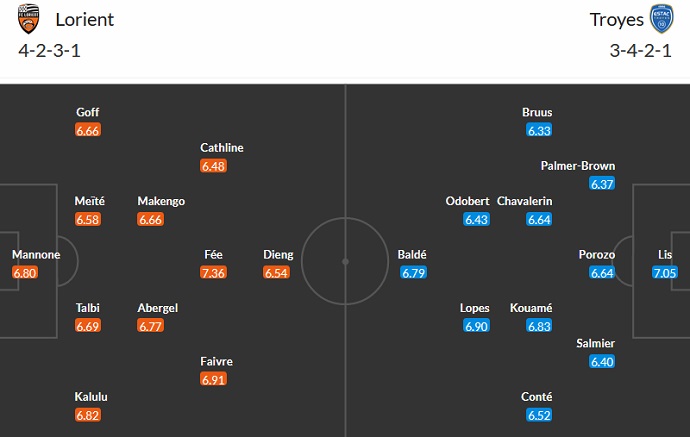This screenshot has height=437, width=690.
Task: Open Baldé's player name
Action: click(412, 255)
